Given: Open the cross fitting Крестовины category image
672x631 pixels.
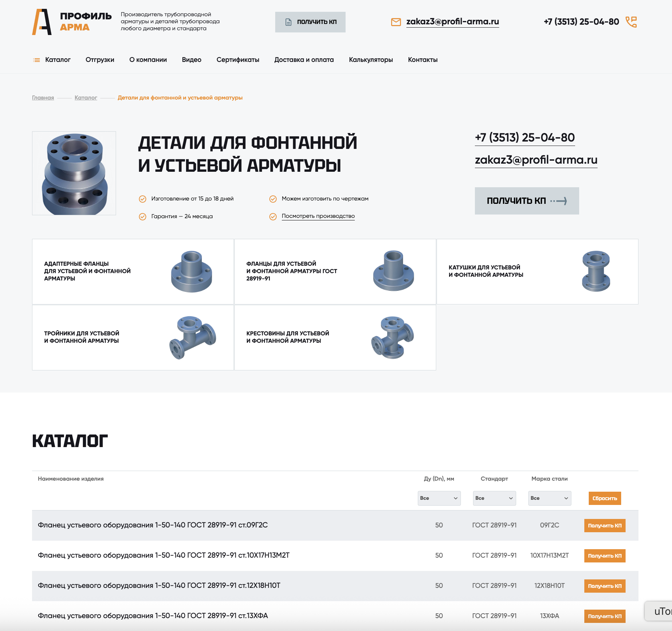Looking at the screenshot, I should click(x=393, y=337).
